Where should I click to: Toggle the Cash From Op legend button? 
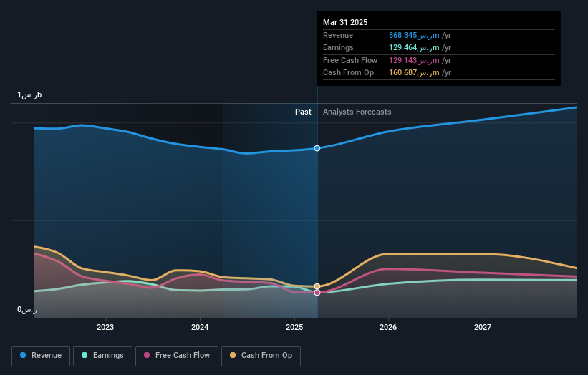click(261, 356)
